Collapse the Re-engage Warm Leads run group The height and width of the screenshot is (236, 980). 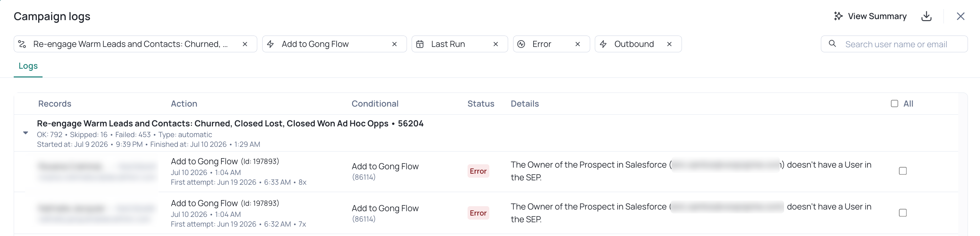(25, 133)
